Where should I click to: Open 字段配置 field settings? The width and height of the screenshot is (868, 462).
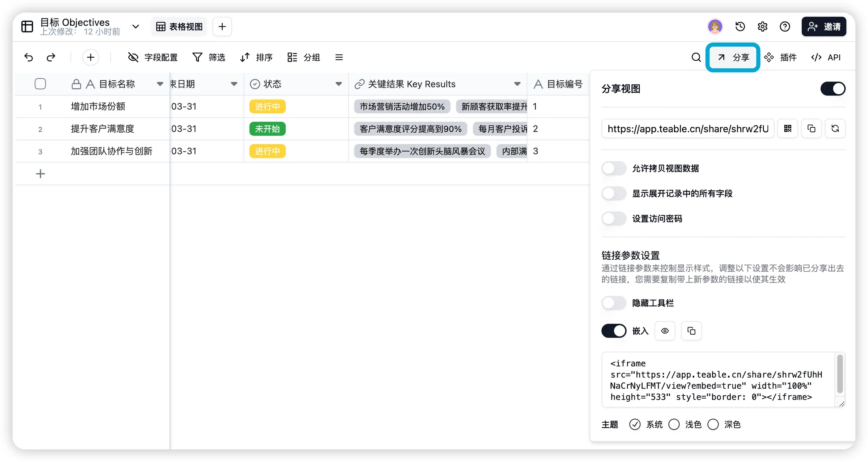tap(153, 57)
